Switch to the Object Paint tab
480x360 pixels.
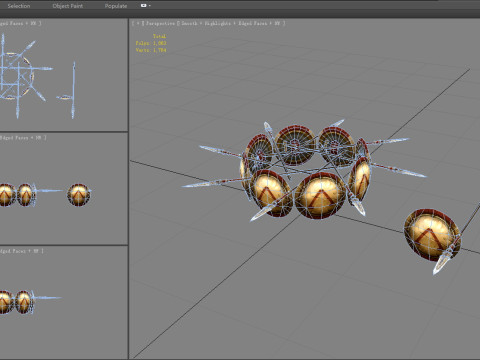pyautogui.click(x=68, y=6)
